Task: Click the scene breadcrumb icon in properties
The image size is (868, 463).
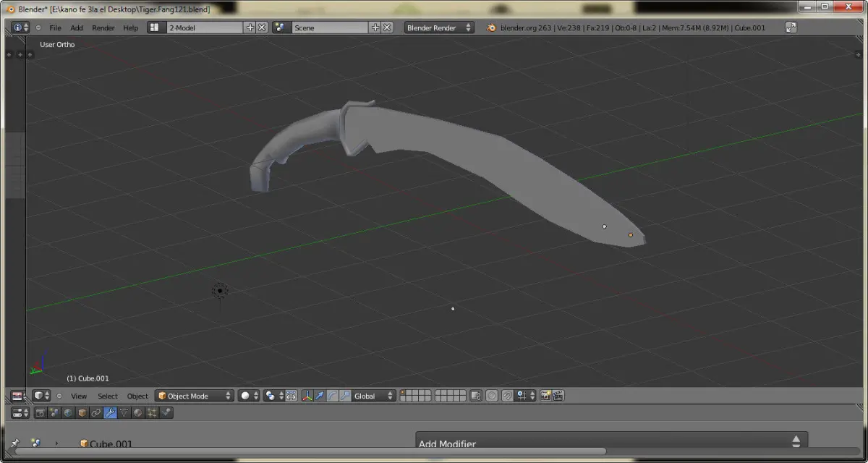Action: [35, 443]
